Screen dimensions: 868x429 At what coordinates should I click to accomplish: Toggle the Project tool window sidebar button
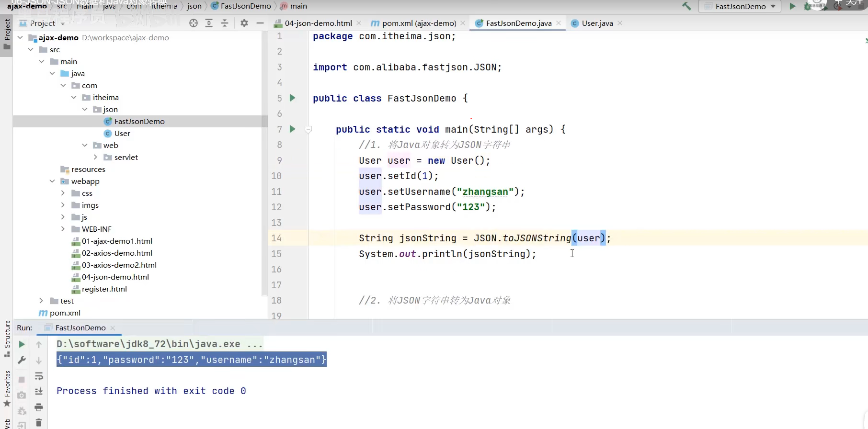point(7,34)
